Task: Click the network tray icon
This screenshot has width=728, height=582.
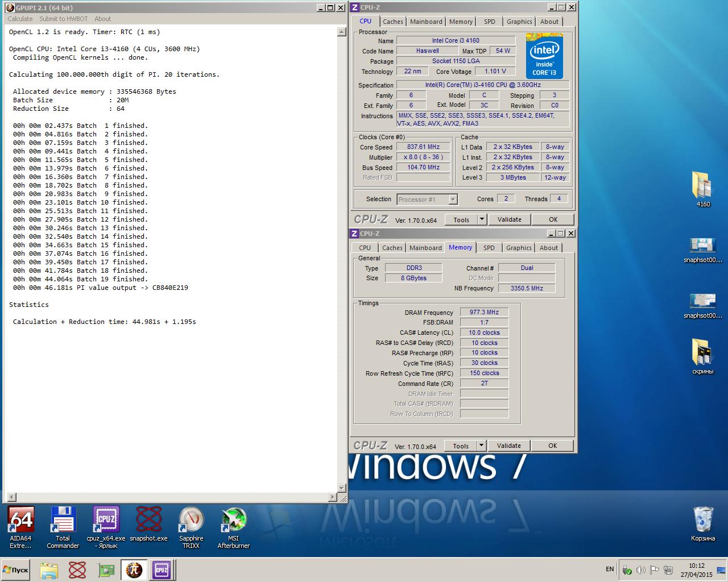Action: click(668, 570)
